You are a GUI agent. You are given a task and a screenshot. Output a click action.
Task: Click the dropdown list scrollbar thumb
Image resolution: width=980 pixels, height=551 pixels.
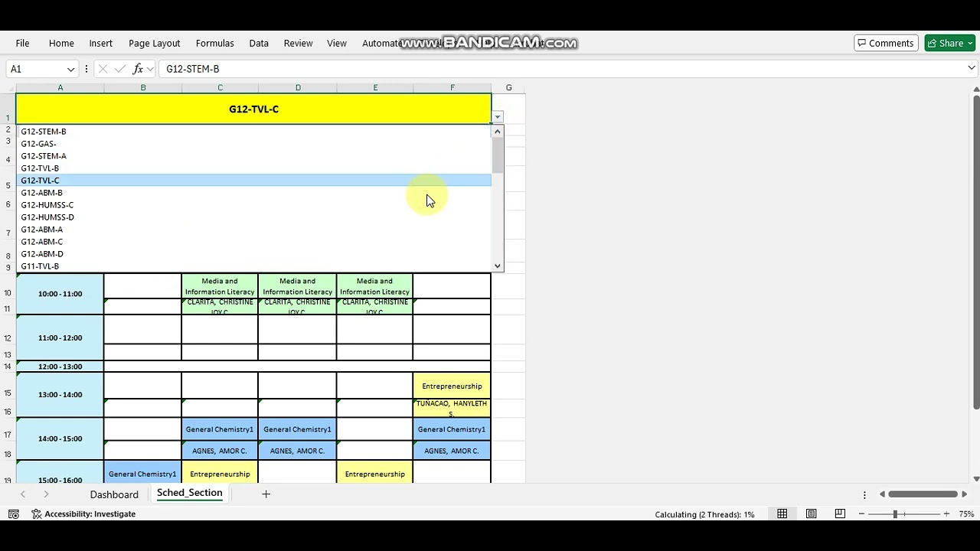point(498,155)
